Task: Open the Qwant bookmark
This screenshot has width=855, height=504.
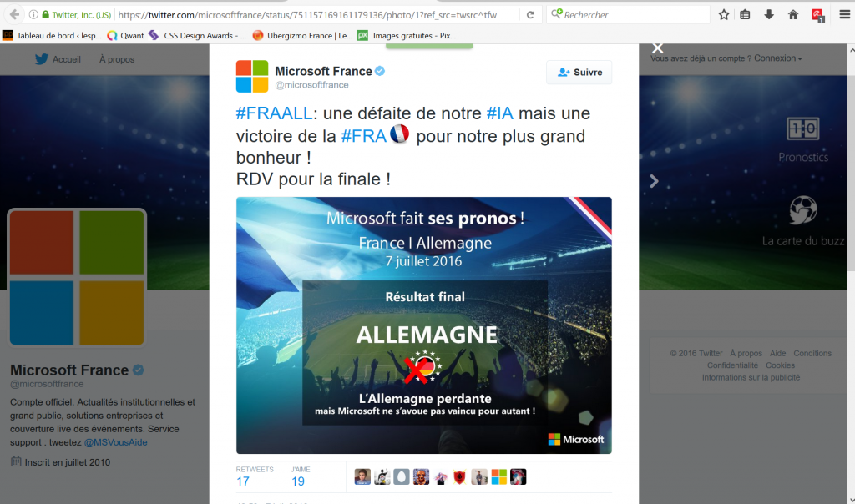Action: 126,35
